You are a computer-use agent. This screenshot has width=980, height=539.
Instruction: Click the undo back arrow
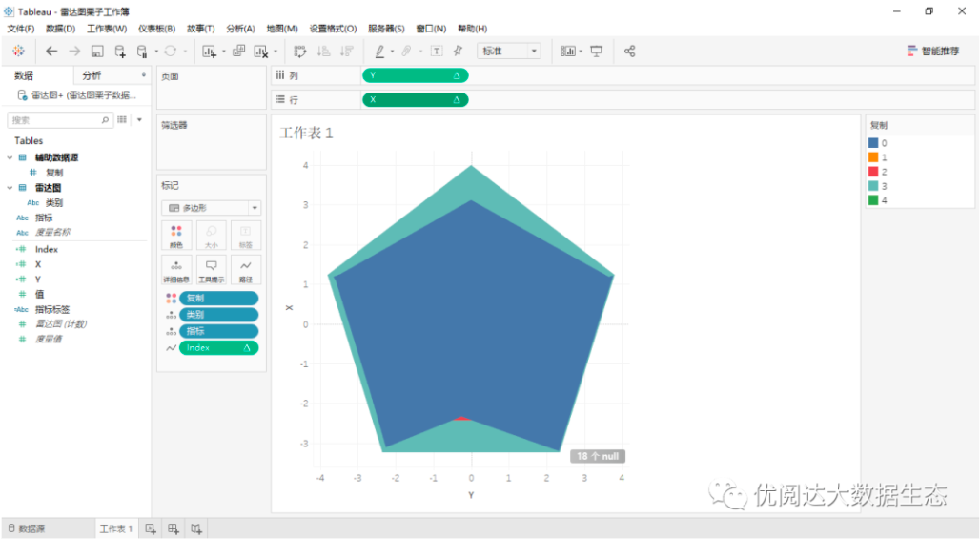[51, 52]
